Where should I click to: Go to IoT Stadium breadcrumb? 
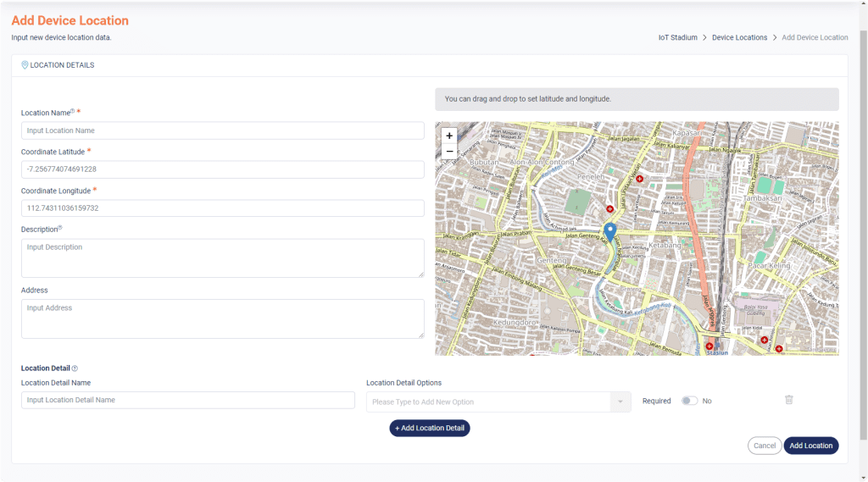(677, 37)
